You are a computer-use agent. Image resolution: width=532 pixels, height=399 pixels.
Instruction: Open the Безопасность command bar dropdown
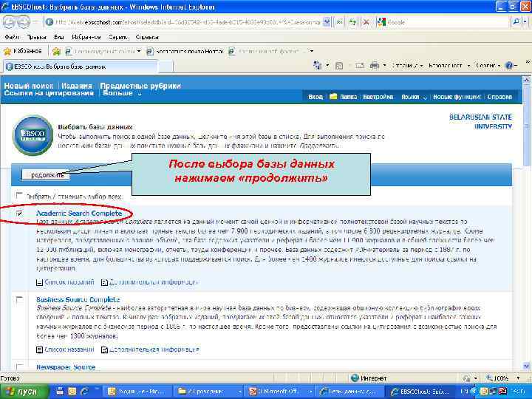click(x=449, y=66)
